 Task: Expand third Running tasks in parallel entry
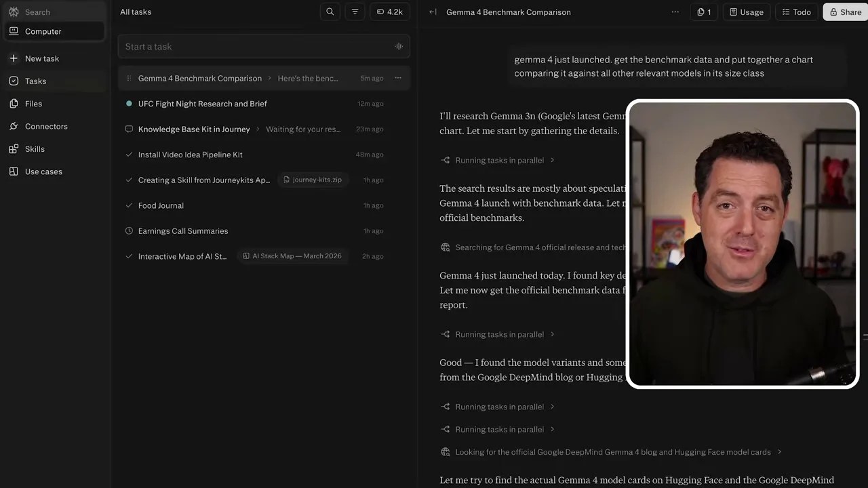tap(498, 407)
